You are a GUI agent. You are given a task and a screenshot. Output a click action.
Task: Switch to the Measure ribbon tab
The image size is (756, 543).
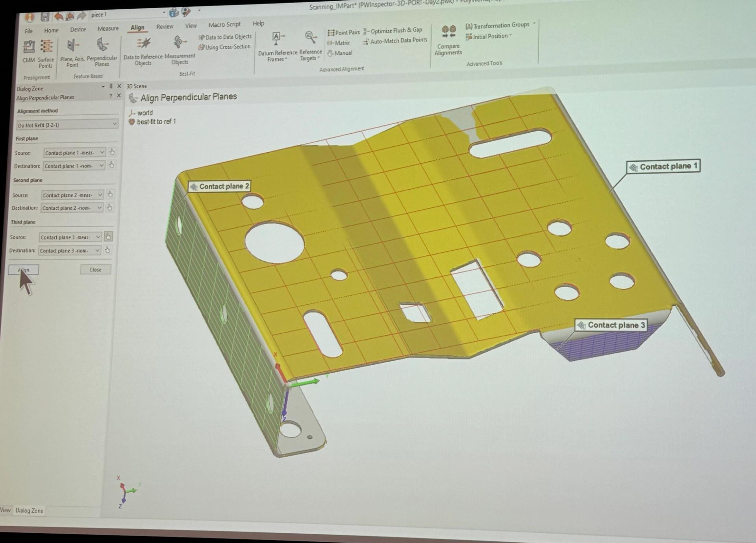108,28
